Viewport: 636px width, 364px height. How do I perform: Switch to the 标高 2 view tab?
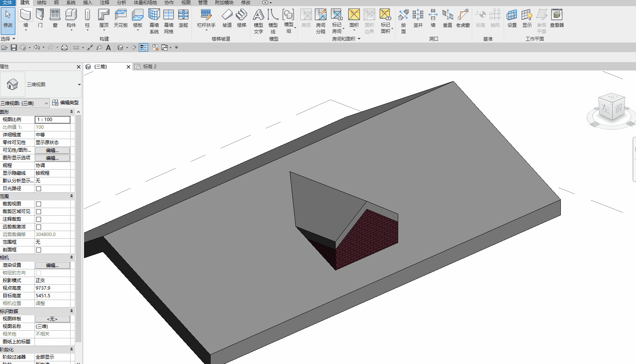(149, 67)
